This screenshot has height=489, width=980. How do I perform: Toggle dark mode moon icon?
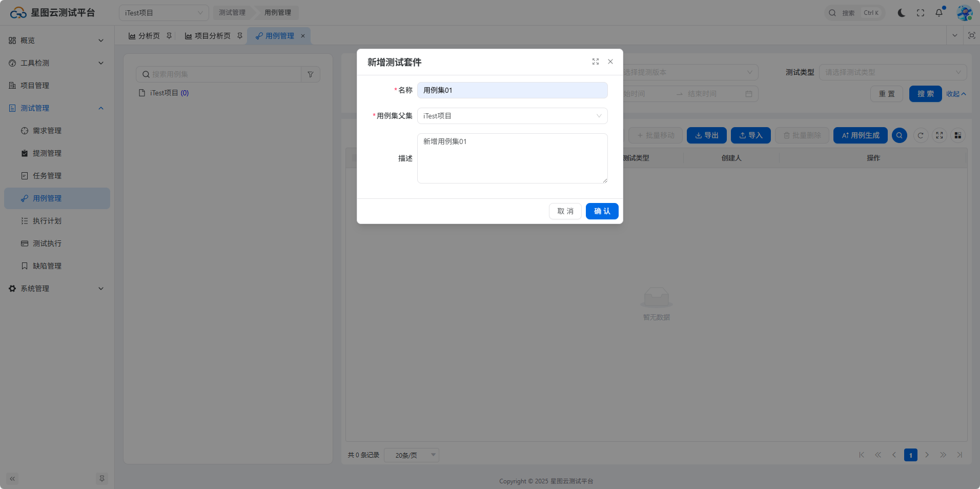[902, 13]
